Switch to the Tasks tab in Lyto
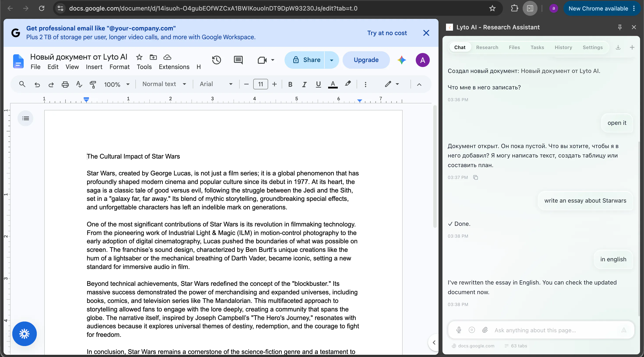 pyautogui.click(x=537, y=47)
